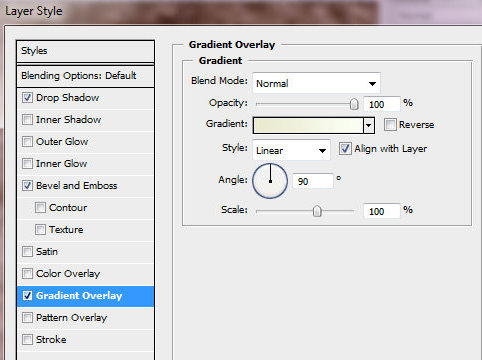Screen dimensions: 482x360
Task: Click the Scale value field
Action: [382, 211]
